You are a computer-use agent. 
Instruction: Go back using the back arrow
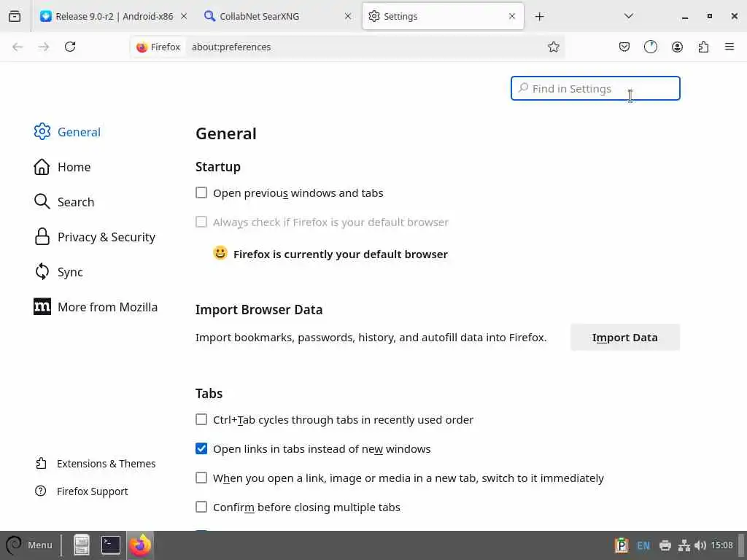tap(18, 47)
